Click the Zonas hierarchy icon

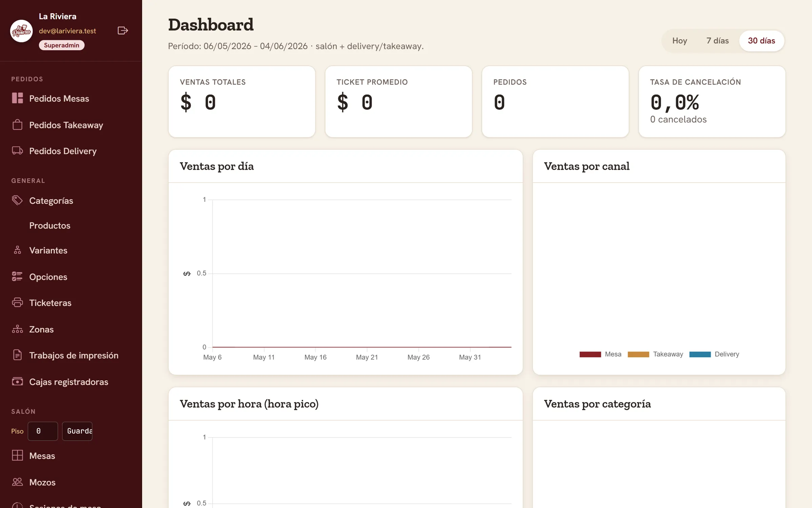17,329
